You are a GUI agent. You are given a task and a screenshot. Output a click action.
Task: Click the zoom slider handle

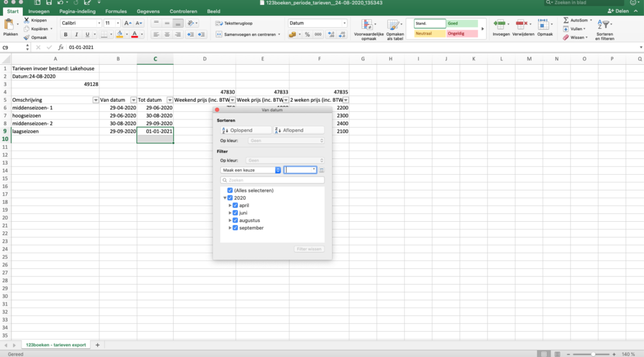(x=593, y=354)
